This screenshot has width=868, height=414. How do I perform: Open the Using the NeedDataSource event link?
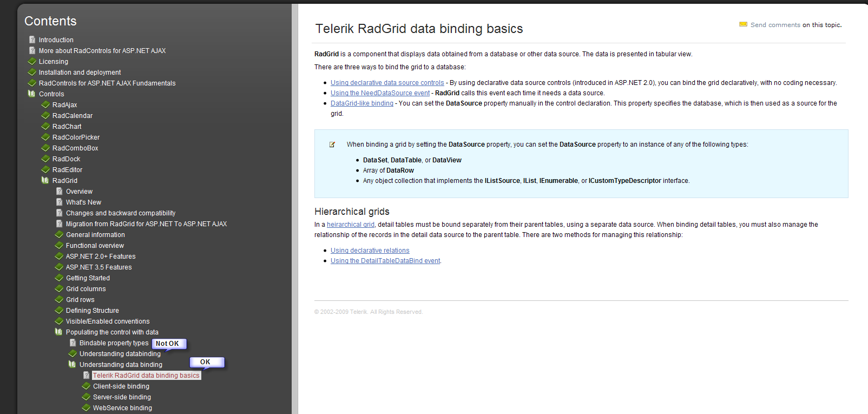(380, 93)
